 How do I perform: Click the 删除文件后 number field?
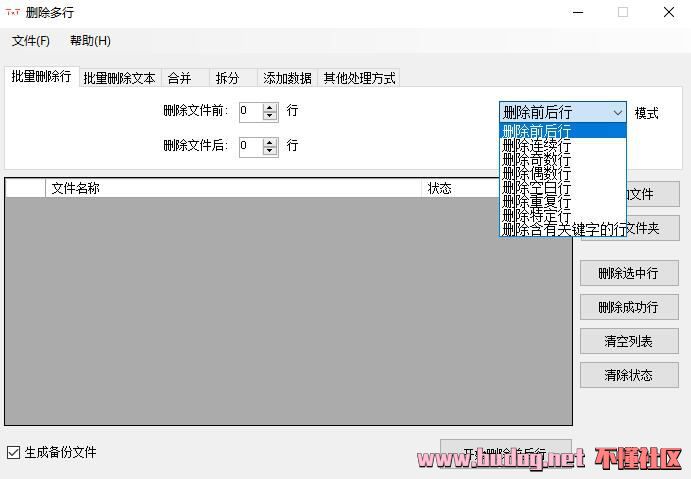coord(251,146)
